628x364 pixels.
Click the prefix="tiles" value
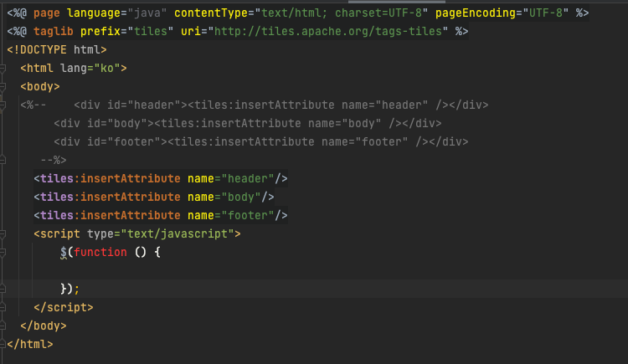[151, 32]
